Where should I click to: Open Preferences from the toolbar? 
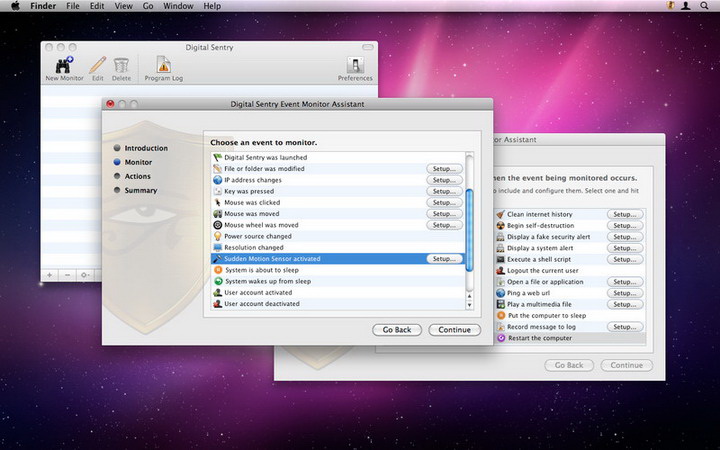click(x=354, y=64)
